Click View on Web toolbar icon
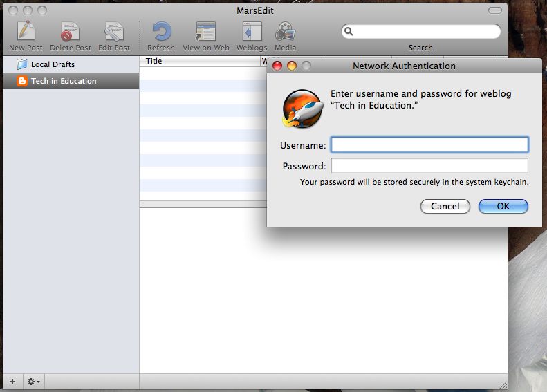 pyautogui.click(x=205, y=31)
